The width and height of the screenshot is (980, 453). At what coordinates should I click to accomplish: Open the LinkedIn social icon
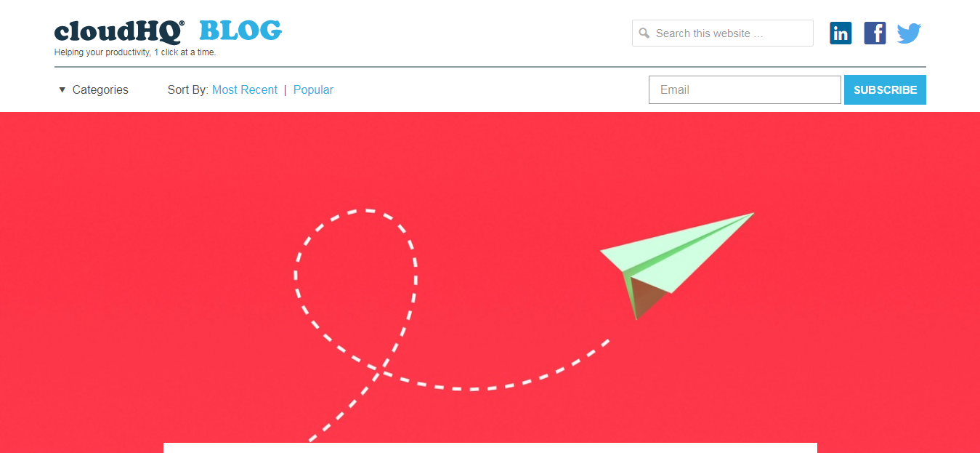[841, 33]
